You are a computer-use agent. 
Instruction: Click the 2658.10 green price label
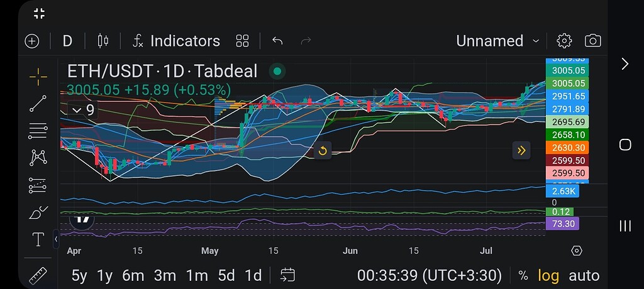pyautogui.click(x=569, y=134)
